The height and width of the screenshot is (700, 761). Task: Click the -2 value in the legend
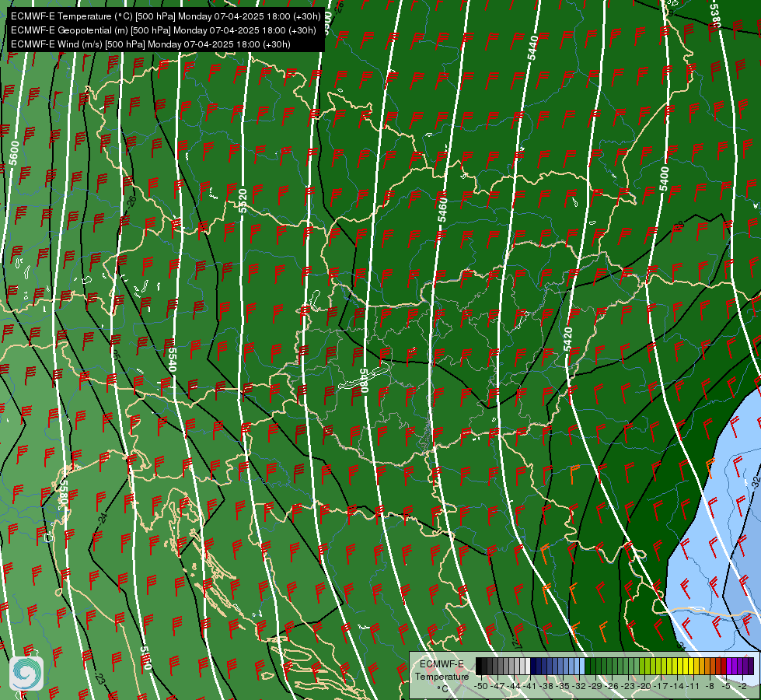click(742, 686)
